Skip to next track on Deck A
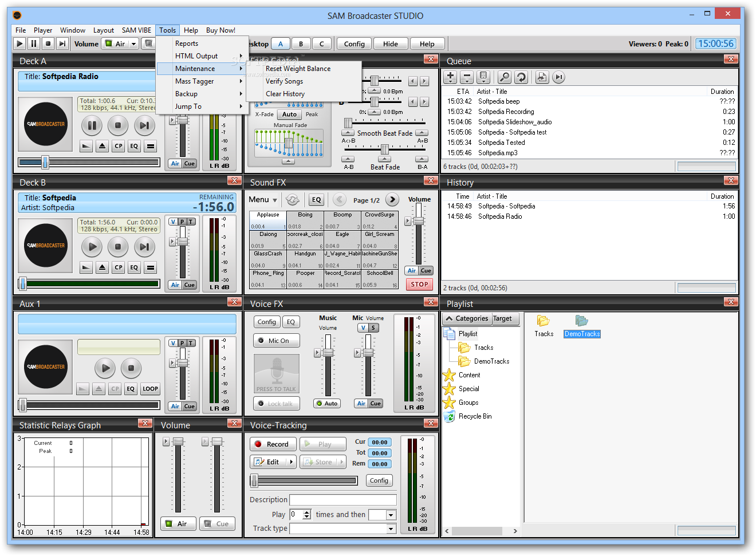Screen dimensions: 756x556 point(144,125)
